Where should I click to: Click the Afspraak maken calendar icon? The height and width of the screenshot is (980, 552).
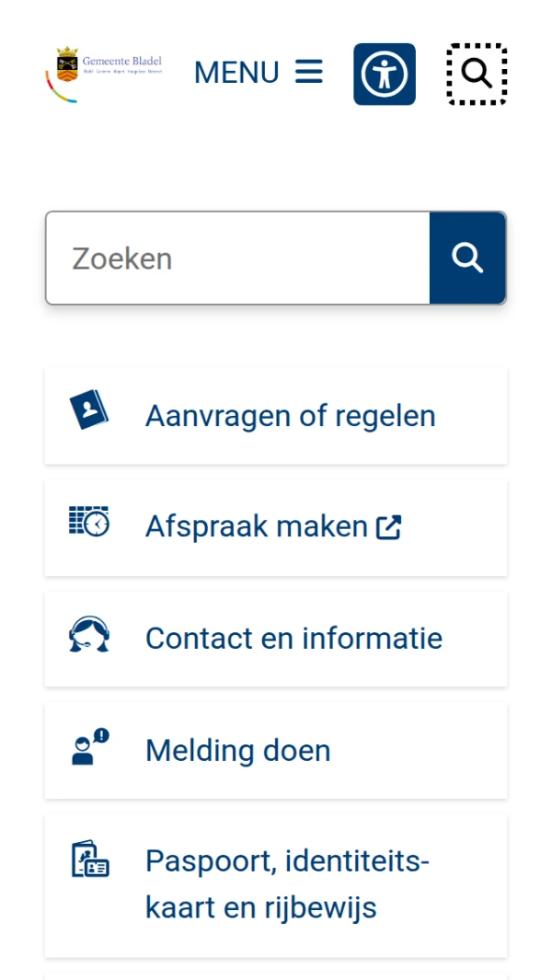click(x=89, y=522)
